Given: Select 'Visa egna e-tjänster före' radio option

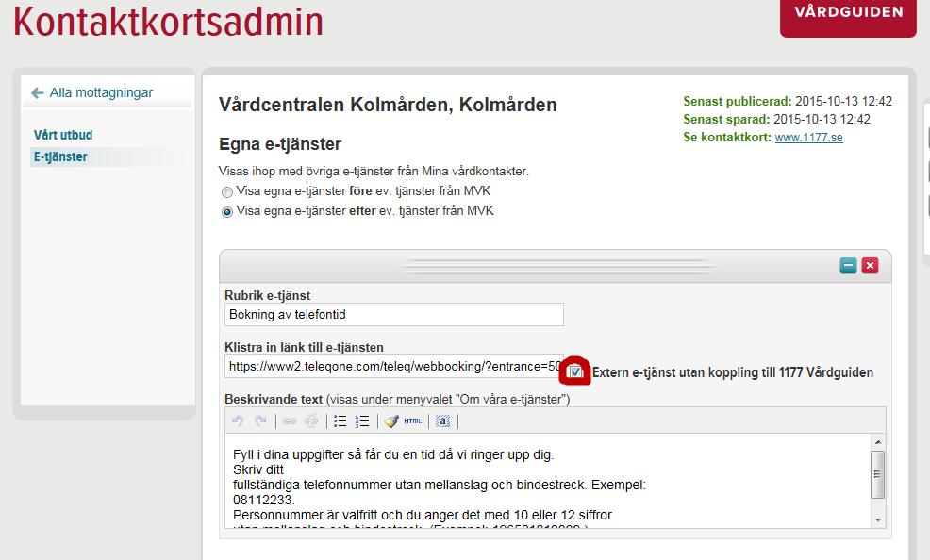Looking at the screenshot, I should click(226, 192).
